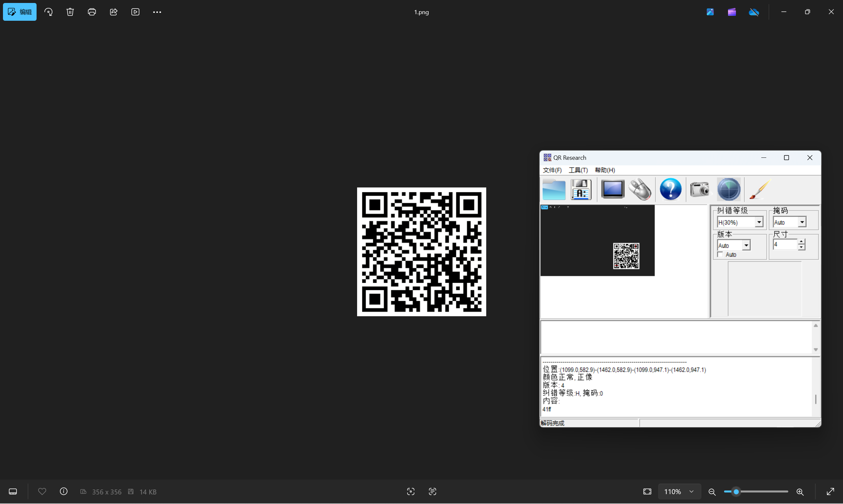843x504 pixels.
Task: Click the '356 x 356' dimensions text
Action: coord(107,492)
